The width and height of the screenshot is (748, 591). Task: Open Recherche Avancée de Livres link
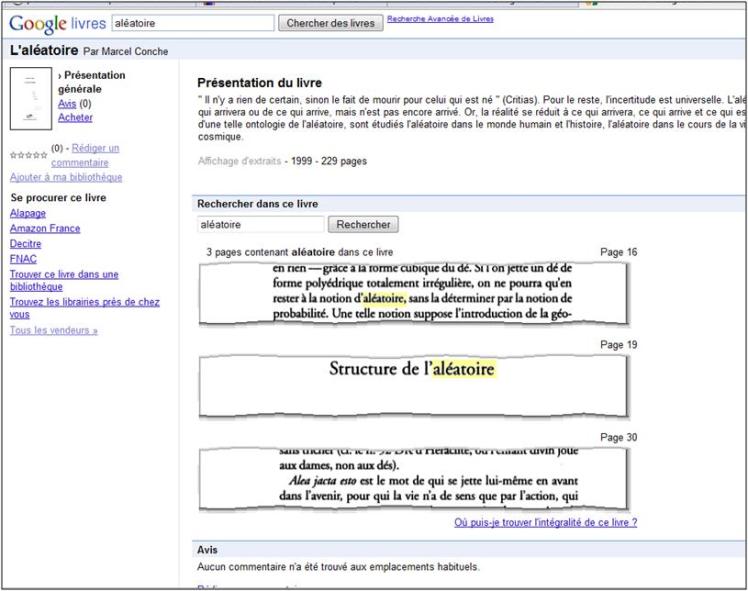[439, 18]
